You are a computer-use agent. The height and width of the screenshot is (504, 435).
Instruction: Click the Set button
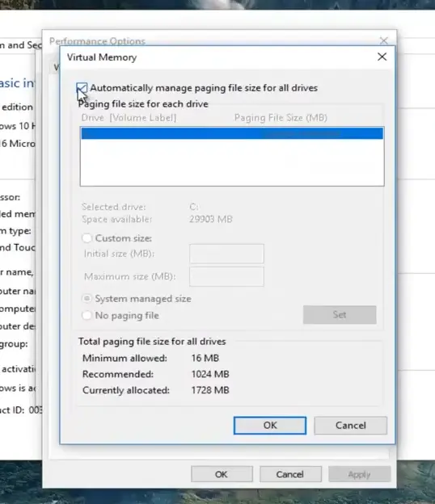click(340, 315)
